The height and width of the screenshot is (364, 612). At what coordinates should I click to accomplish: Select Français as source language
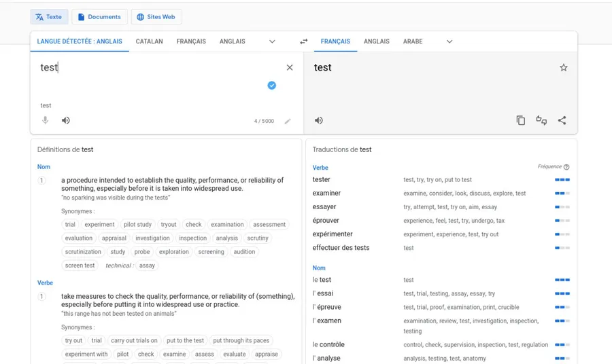point(191,41)
